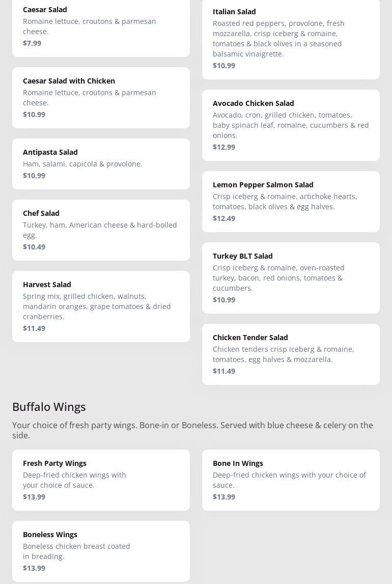Choose the Antipasta Salad item
This screenshot has height=584, width=392.
point(101,163)
